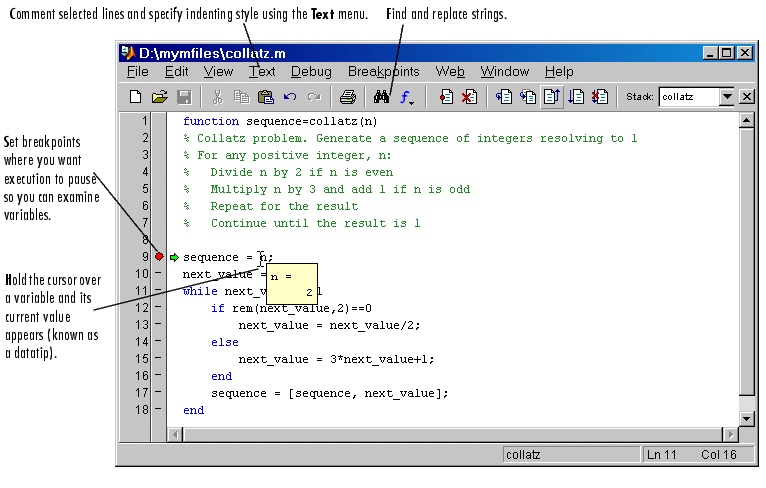
Task: Open the View menu
Action: click(x=218, y=72)
